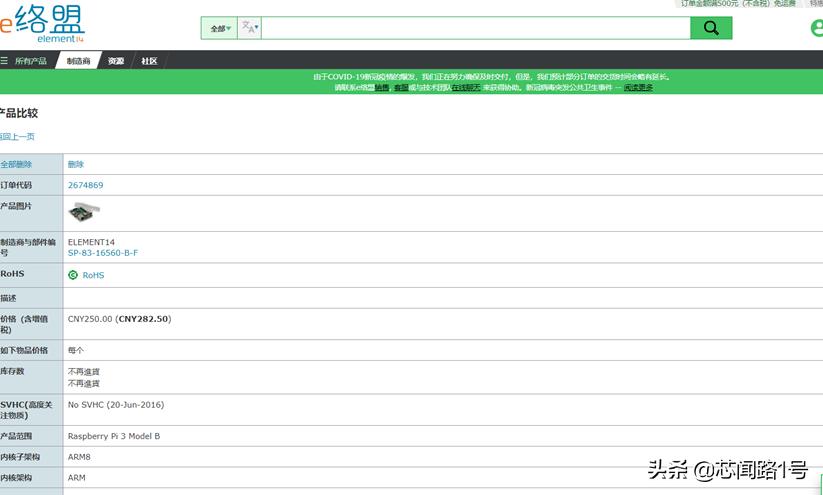823x495 pixels.
Task: Click the 在线聊天 link in the banner
Action: 466,87
